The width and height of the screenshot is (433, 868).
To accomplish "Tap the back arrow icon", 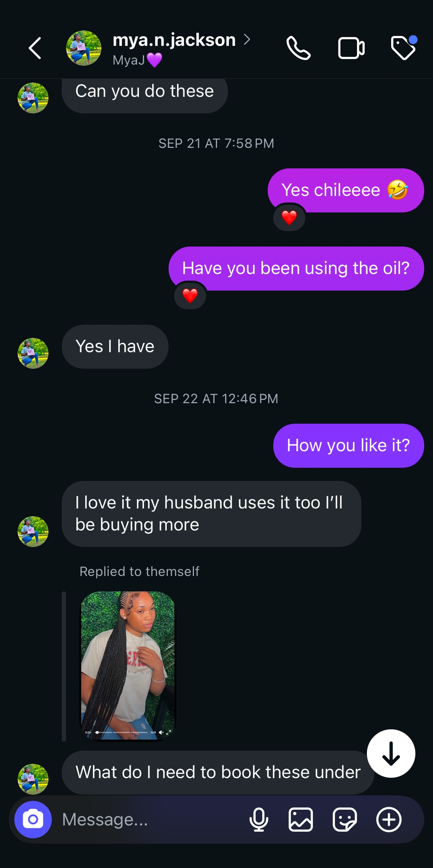I will coord(35,48).
